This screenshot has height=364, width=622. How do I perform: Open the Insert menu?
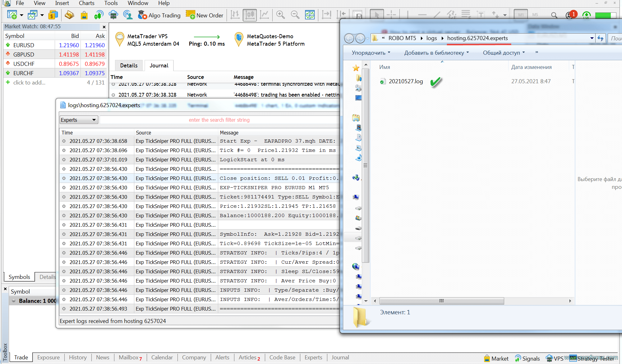click(62, 3)
